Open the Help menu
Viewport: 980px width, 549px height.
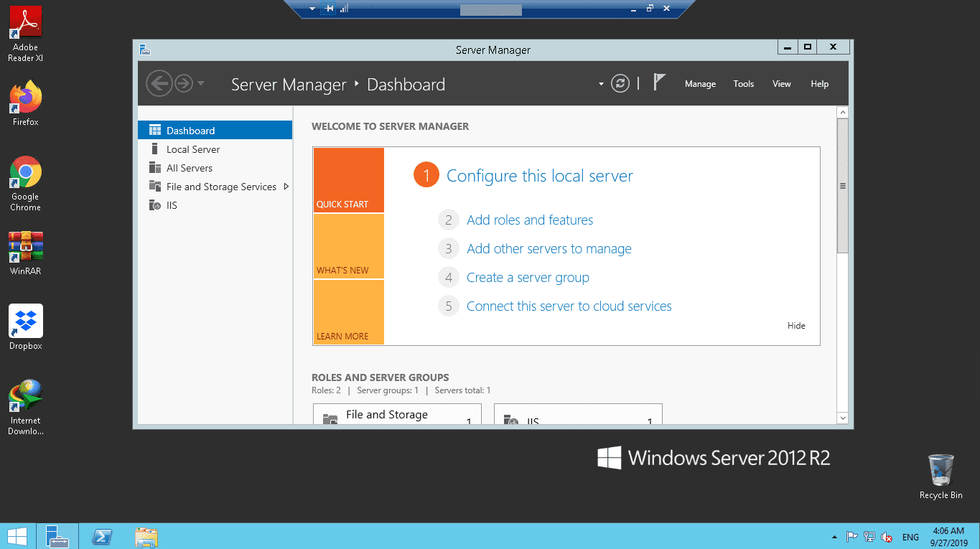(x=820, y=84)
